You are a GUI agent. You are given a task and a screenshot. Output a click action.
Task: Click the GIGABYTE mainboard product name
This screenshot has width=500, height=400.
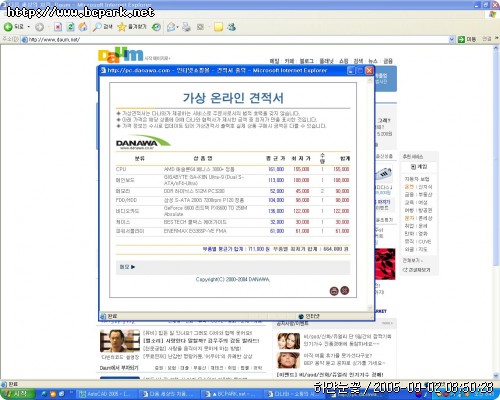[204, 180]
